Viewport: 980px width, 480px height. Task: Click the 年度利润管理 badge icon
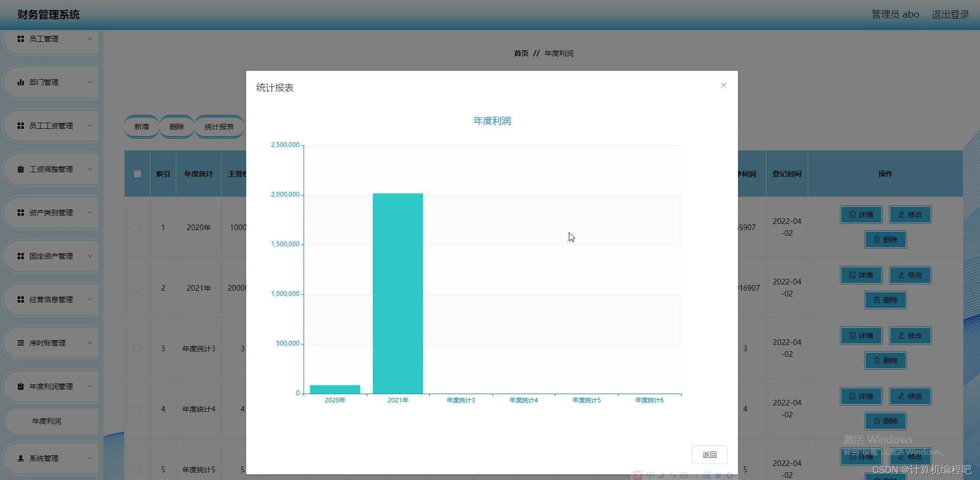(x=21, y=386)
